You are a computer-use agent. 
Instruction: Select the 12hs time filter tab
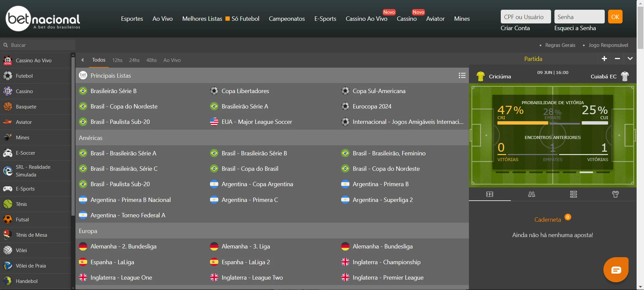pos(117,60)
